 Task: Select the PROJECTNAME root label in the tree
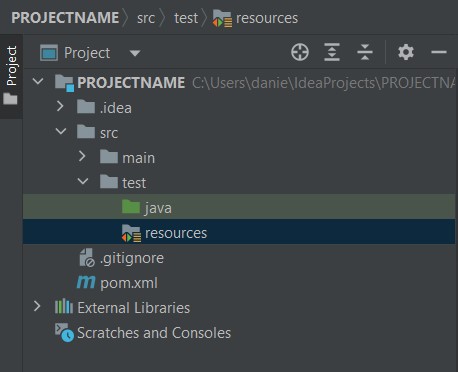[x=131, y=83]
